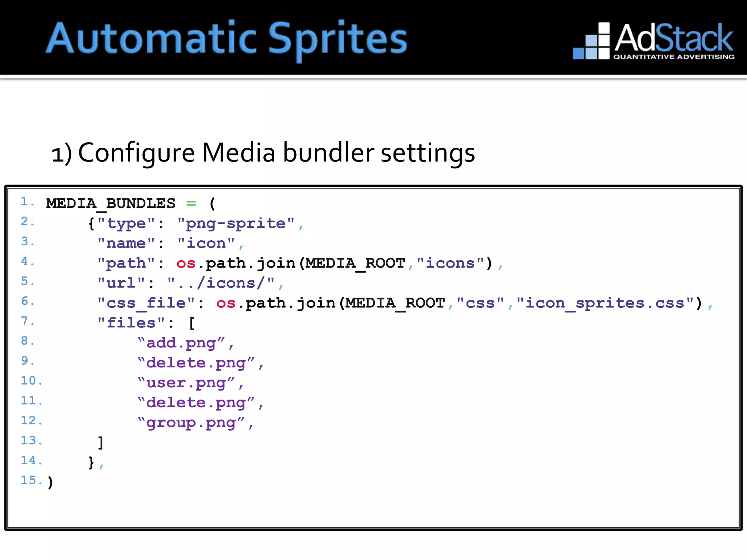Click the "type" key
Viewport: 747px width, 560px height.
coord(126,223)
